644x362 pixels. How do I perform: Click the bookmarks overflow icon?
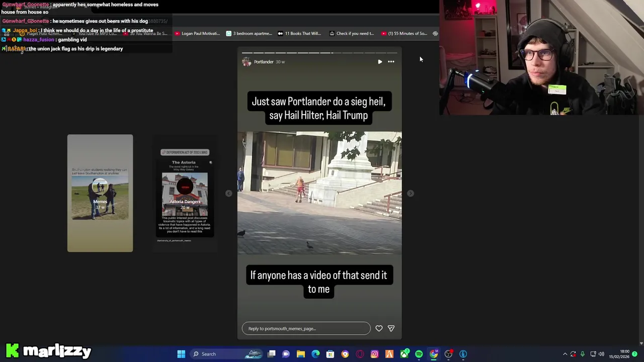pos(435,34)
